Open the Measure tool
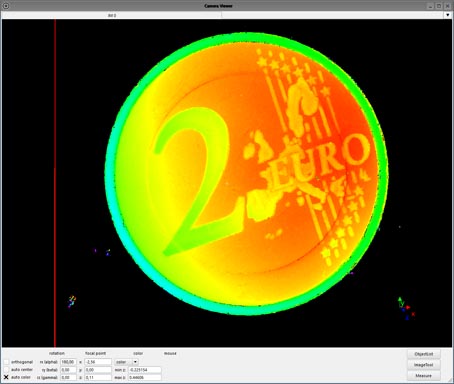Viewport: 454px width, 384px height. 424,376
